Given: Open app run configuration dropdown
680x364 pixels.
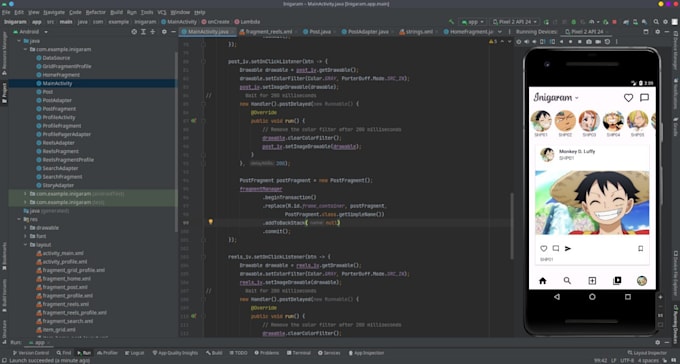Looking at the screenshot, I should [x=473, y=22].
